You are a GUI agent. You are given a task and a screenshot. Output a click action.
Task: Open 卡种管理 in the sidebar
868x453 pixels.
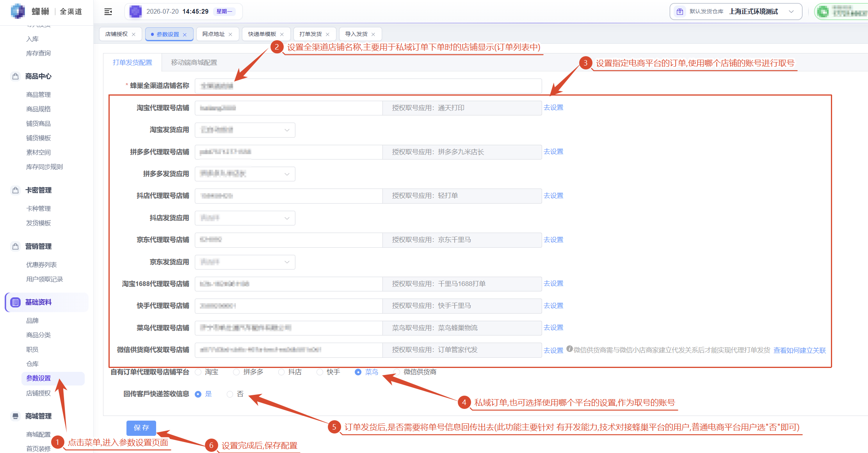click(38, 209)
